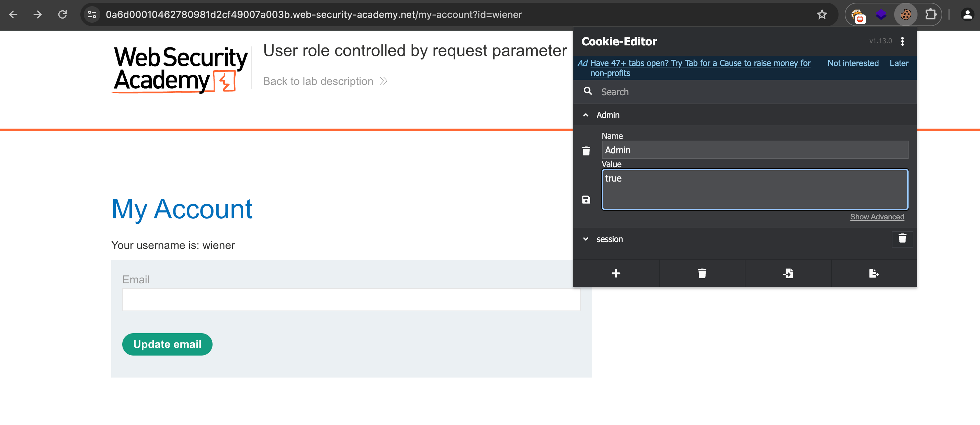Click Later on the ad banner
Viewport: 980px width, 425px height.
(x=899, y=63)
